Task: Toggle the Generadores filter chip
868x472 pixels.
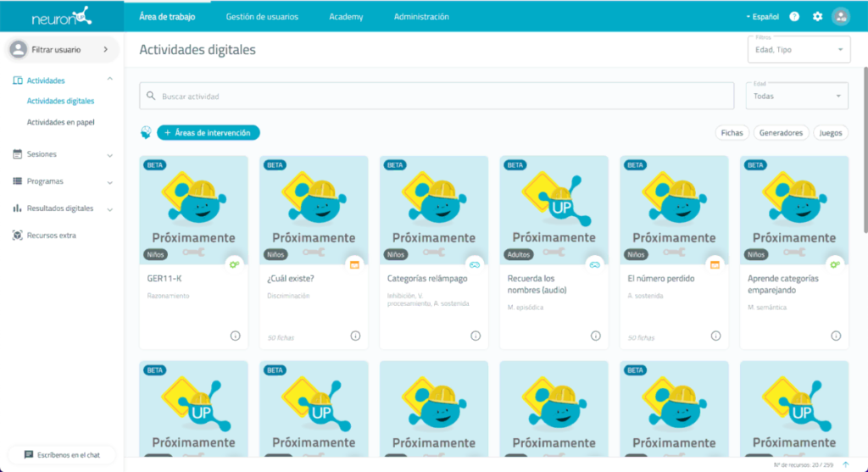Action: click(x=781, y=133)
